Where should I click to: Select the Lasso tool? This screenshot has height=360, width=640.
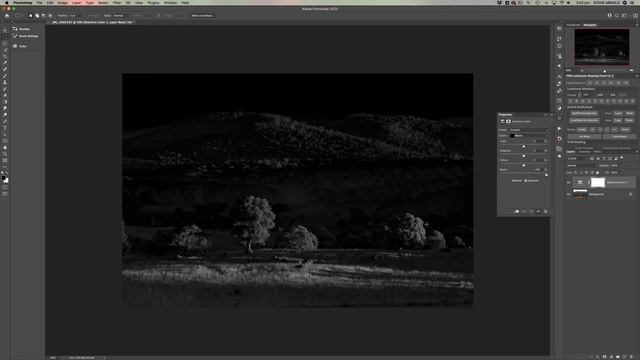point(5,43)
